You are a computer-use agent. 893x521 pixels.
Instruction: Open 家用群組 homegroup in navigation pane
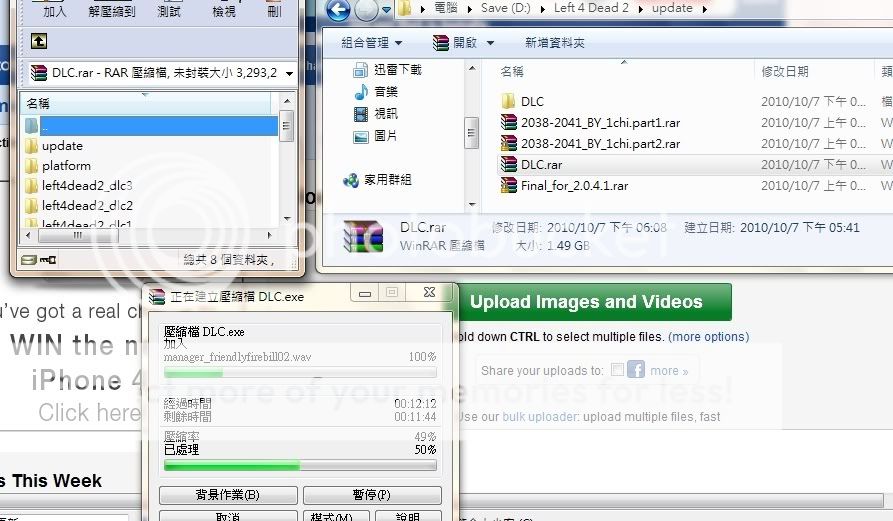[351, 180]
